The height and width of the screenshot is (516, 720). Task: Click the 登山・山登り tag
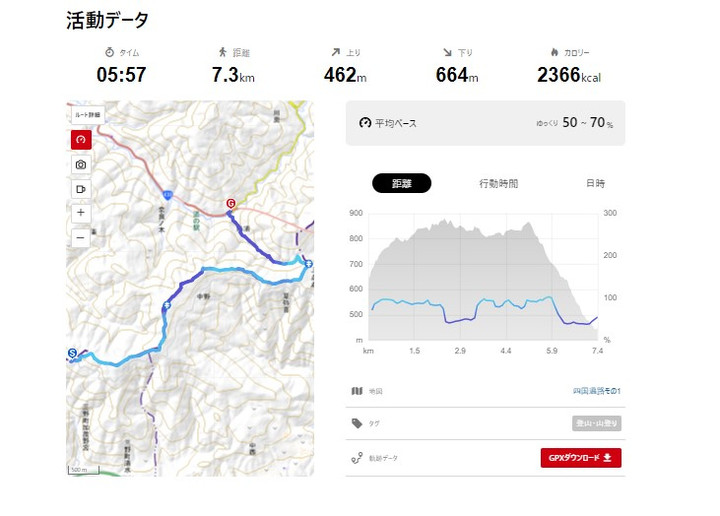[597, 424]
